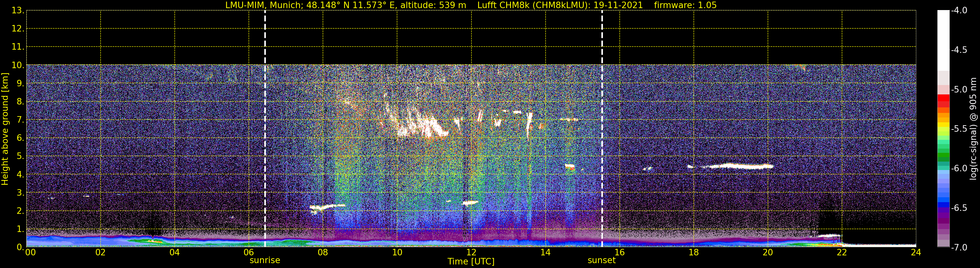Click the 'firmware: 1.05' text
Image resolution: width=980 pixels, height=268 pixels.
tap(685, 5)
